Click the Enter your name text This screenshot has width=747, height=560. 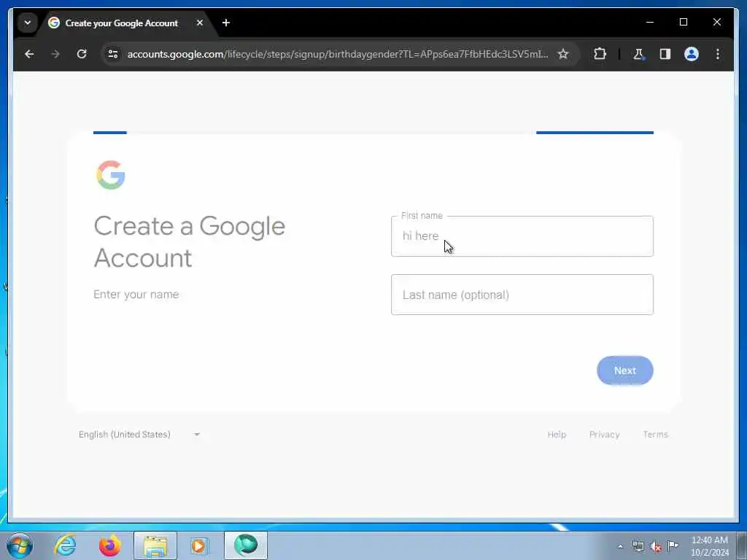point(136,295)
